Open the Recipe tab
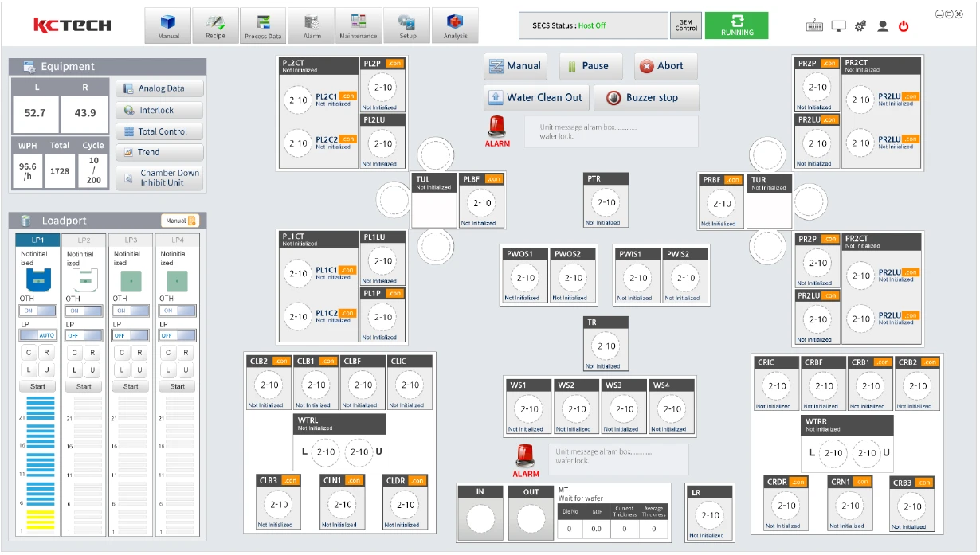 click(x=215, y=25)
